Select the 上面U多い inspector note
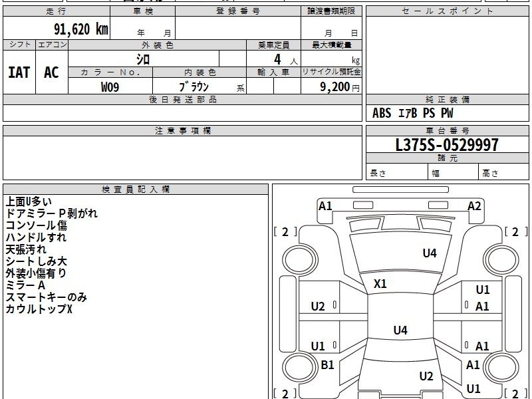This screenshot has width=532, height=399. tap(29, 201)
